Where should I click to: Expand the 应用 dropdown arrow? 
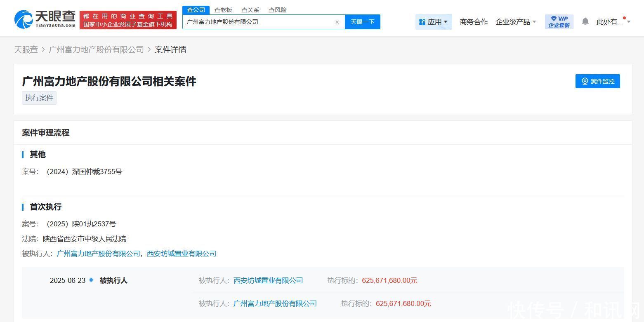tap(446, 22)
